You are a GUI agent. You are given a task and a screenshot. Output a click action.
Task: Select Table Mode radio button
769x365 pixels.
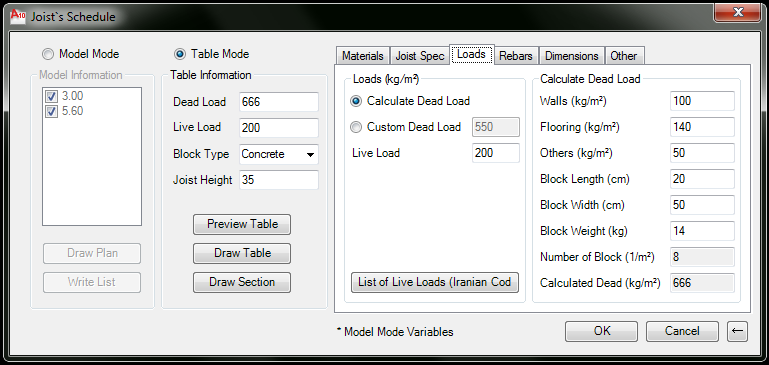pyautogui.click(x=180, y=54)
